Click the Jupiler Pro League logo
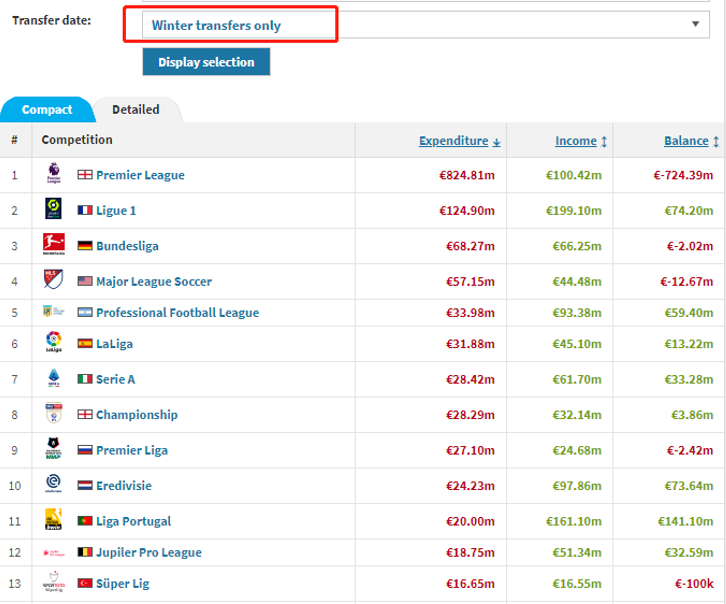 (x=53, y=552)
